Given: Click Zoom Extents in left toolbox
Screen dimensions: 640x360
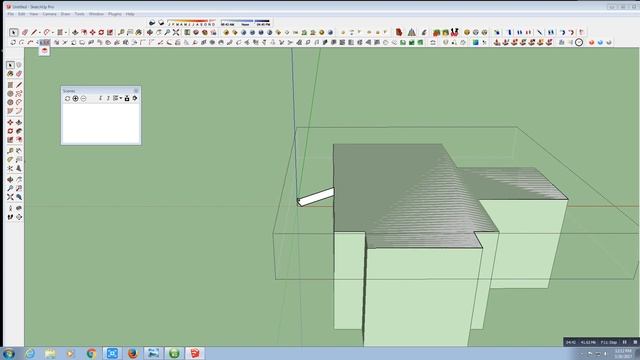Looking at the screenshot, I should [x=10, y=197].
